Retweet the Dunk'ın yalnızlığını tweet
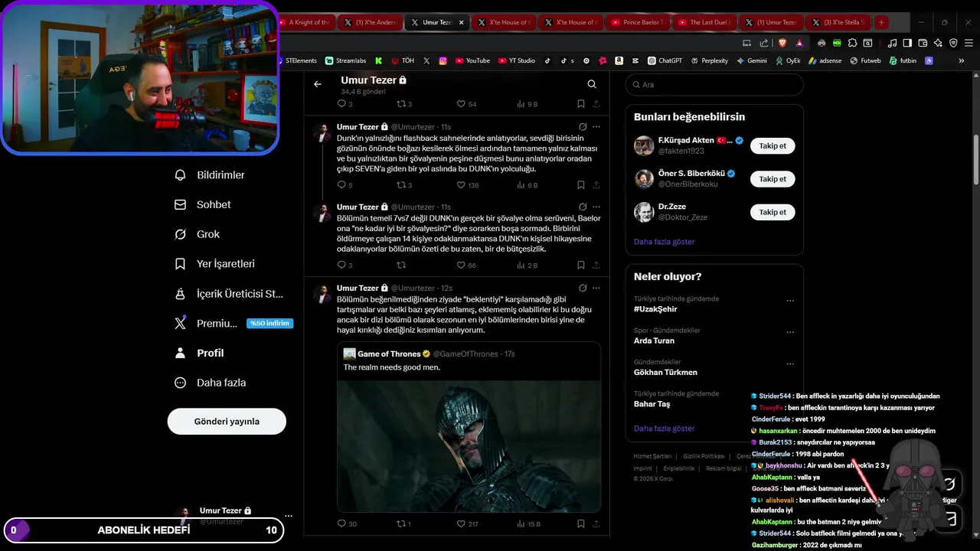Image resolution: width=980 pixels, height=551 pixels. [404, 185]
